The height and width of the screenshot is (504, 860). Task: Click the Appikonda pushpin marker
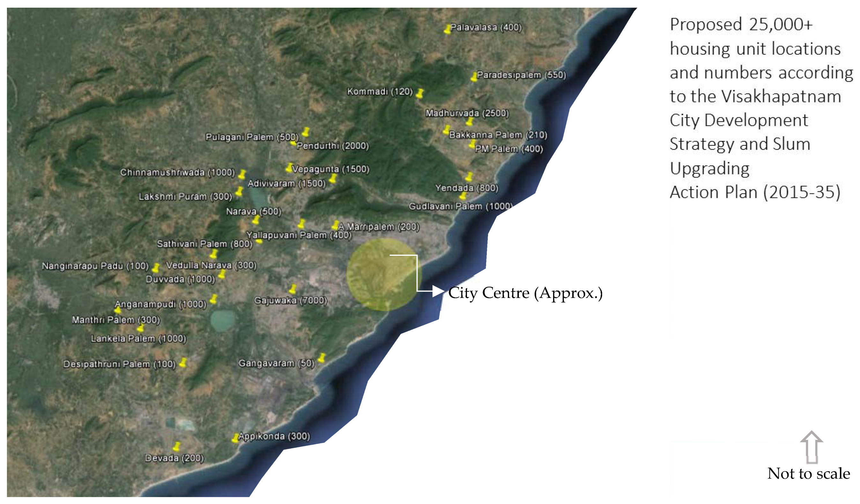pyautogui.click(x=235, y=439)
